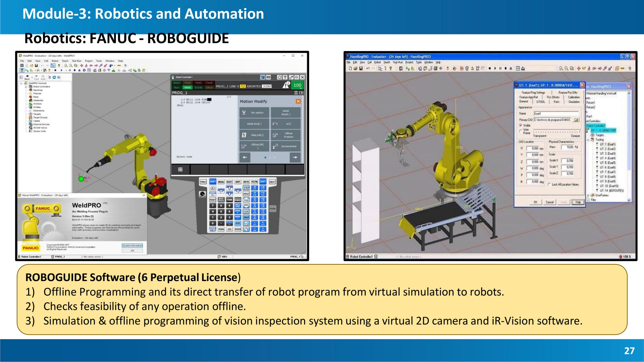
Task: Click the grid menu icon at the pendant screen bottom
Action: pyautogui.click(x=180, y=169)
